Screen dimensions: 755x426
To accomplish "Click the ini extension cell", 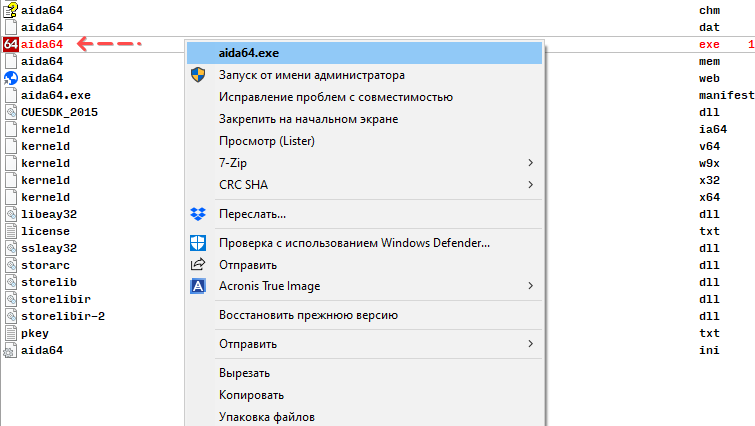I will click(709, 350).
